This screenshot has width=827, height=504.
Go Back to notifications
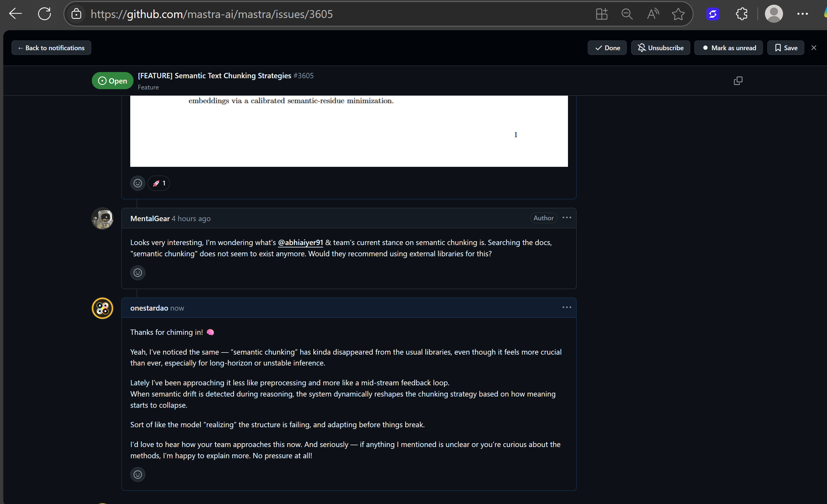tap(51, 48)
